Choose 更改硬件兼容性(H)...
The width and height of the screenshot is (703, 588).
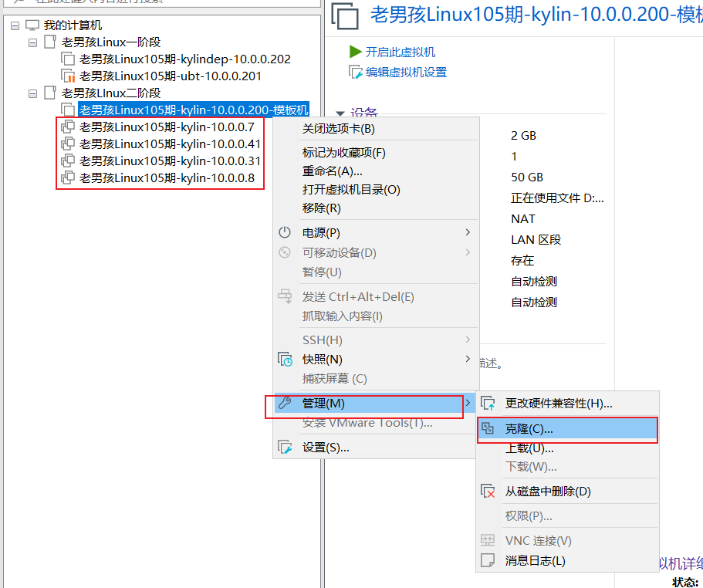pos(568,404)
